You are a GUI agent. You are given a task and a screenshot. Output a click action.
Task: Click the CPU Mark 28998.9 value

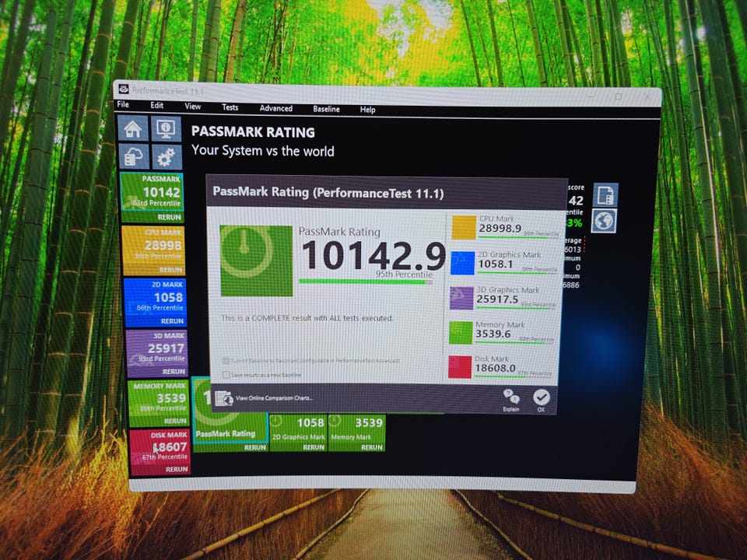pyautogui.click(x=500, y=229)
